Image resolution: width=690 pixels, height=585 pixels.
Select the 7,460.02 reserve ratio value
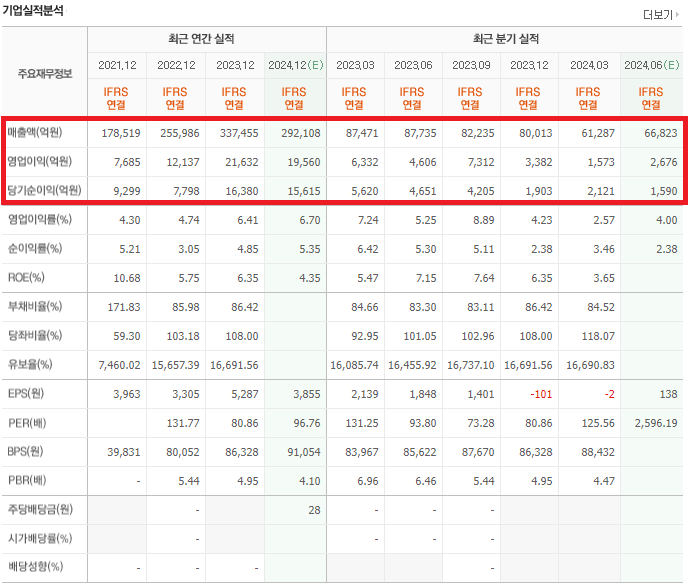(119, 365)
